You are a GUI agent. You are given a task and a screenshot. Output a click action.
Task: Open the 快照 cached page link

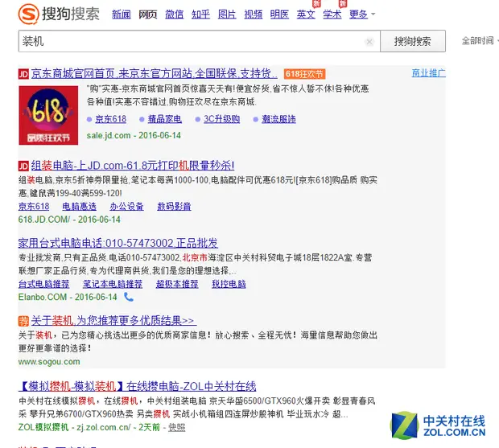pos(176,428)
